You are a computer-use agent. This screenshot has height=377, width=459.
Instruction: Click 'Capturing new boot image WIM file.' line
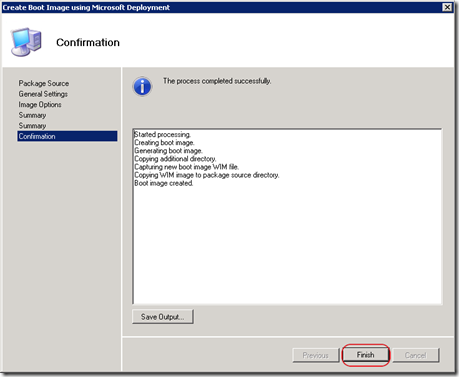[x=186, y=167]
